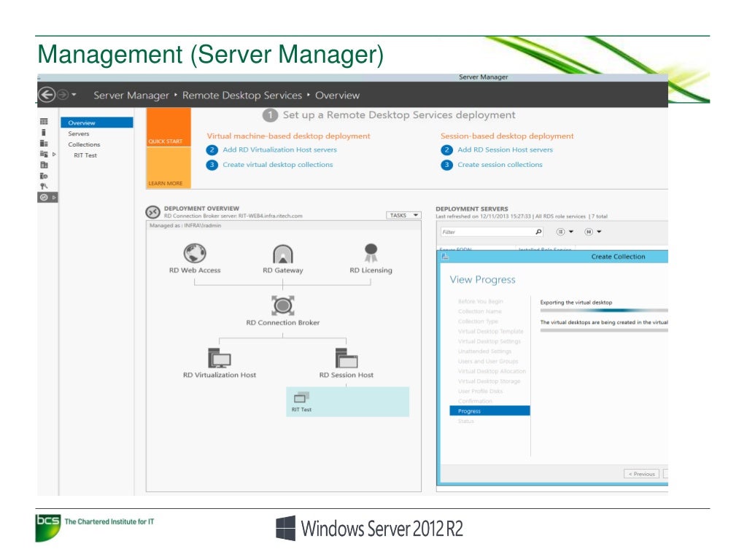The image size is (747, 560).
Task: Click Add RD Virtualization Host servers link
Action: pos(279,149)
